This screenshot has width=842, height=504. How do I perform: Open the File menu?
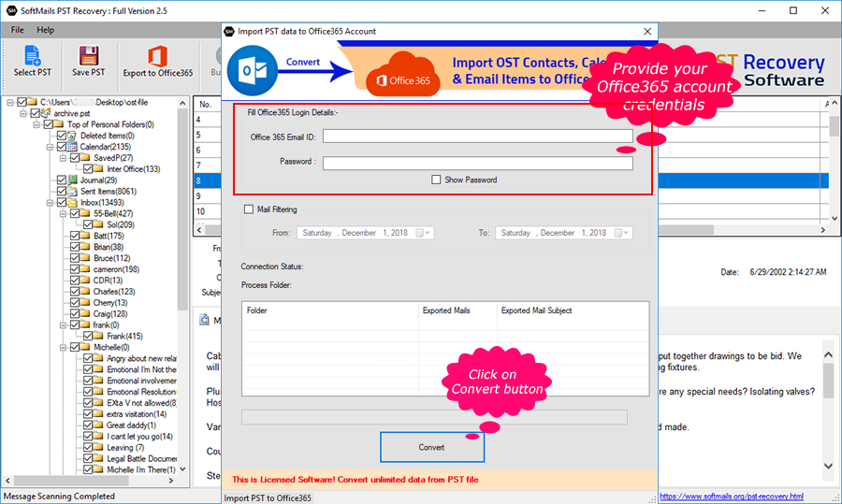17,30
